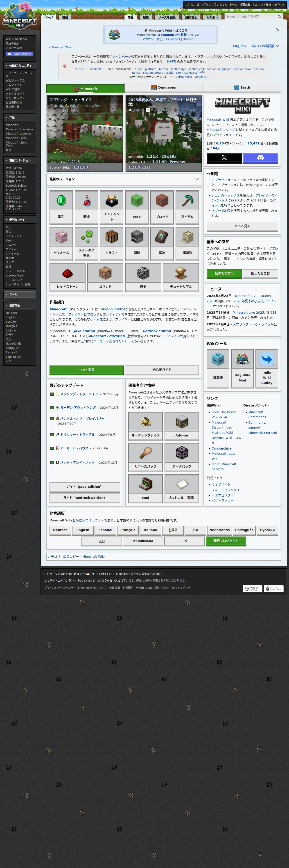This screenshot has width=289, height=868.
Task: Open the Mob slime icon tile
Action: (x=137, y=208)
